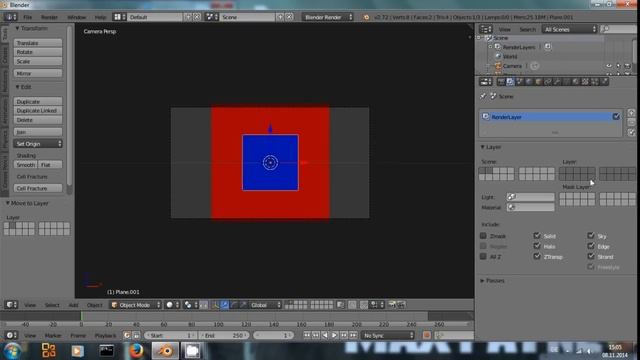The height and width of the screenshot is (360, 640).
Task: Open the Window menu
Action: coord(76,17)
